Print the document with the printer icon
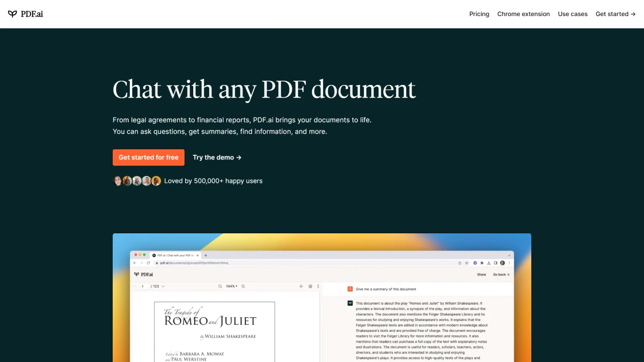Image resolution: width=644 pixels, height=362 pixels. coord(310,286)
